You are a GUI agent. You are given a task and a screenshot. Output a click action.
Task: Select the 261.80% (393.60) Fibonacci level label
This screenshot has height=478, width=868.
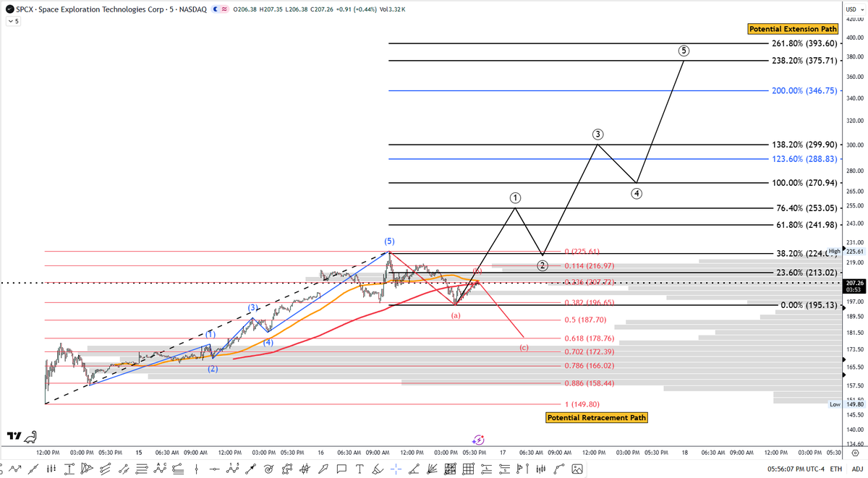(x=804, y=43)
